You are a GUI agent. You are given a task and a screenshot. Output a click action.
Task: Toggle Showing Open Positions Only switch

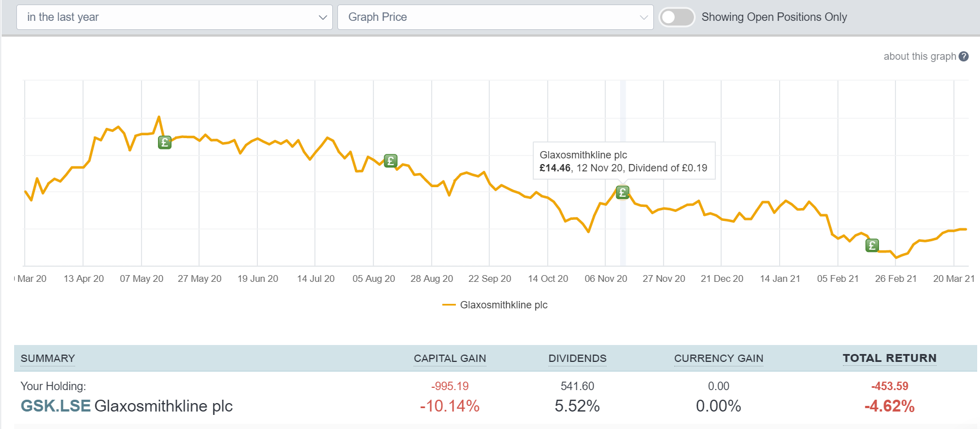(x=677, y=17)
